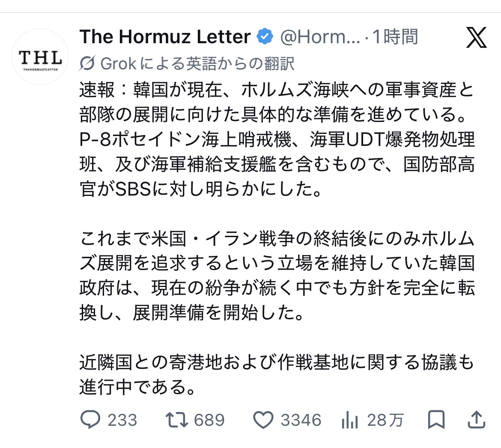Viewport: 501px width, 448px height.
Task: Repost the tweet via retweet icon
Action: click(x=177, y=420)
